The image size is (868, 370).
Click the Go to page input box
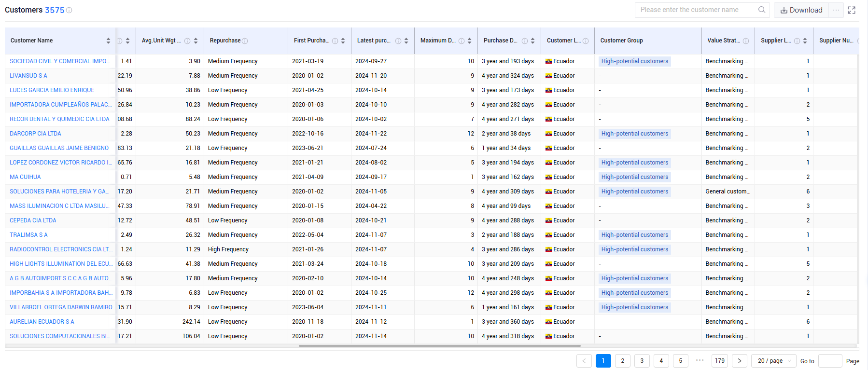click(x=830, y=361)
